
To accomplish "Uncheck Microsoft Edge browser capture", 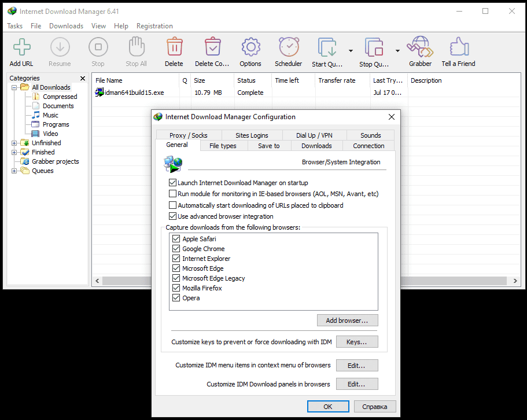I will 176,268.
